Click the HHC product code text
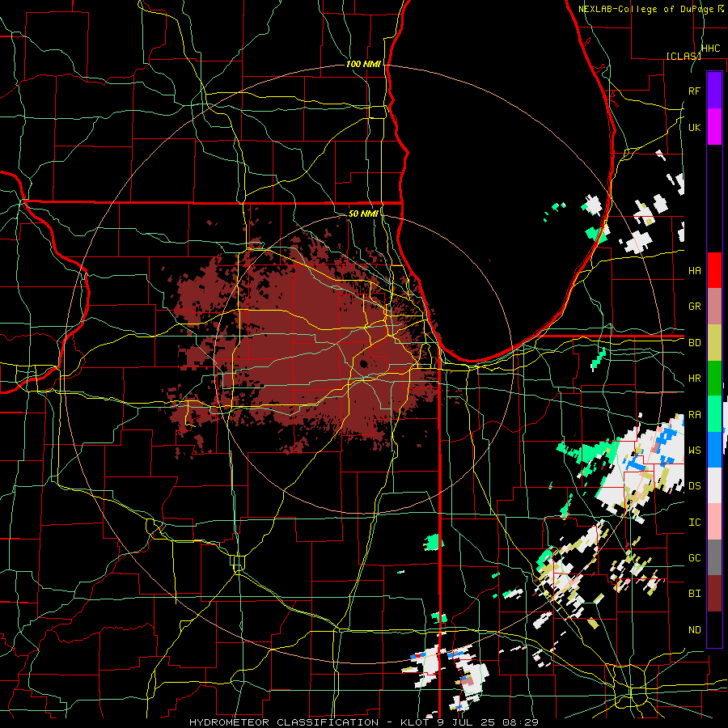 pyautogui.click(x=710, y=48)
